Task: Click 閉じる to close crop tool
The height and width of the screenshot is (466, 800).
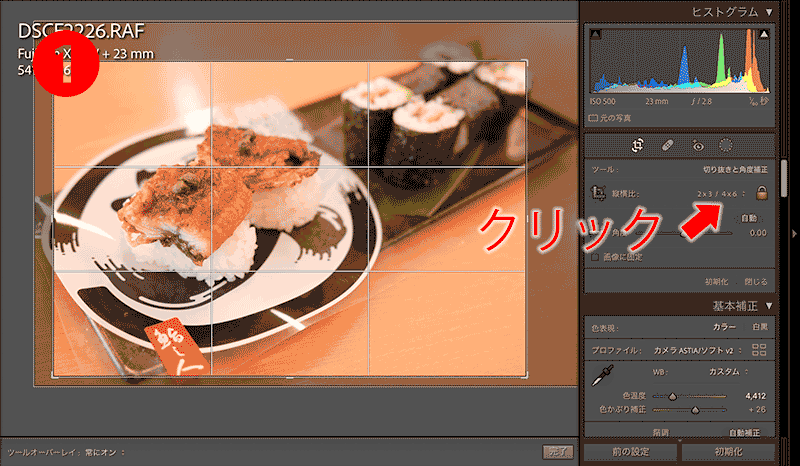Action: (x=756, y=282)
